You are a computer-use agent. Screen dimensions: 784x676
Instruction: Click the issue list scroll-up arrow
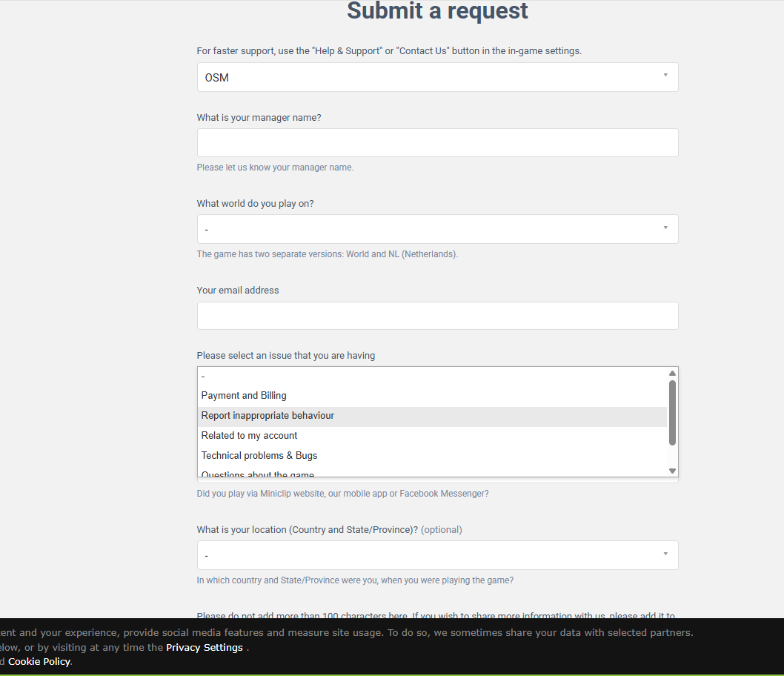point(672,374)
